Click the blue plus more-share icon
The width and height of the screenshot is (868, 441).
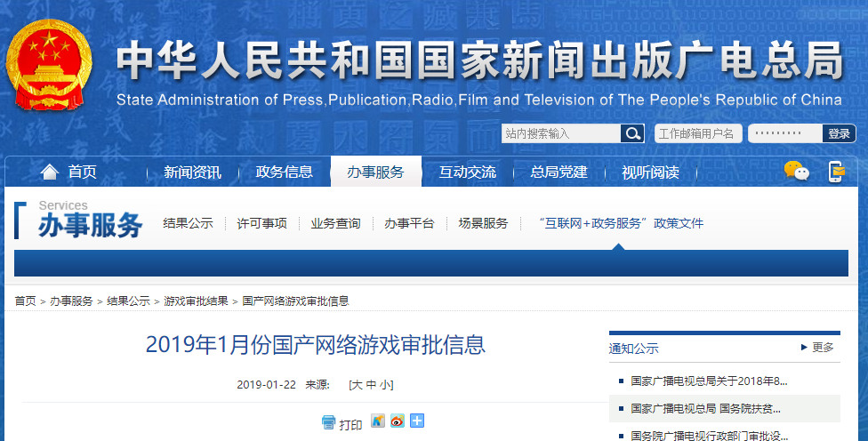click(417, 421)
